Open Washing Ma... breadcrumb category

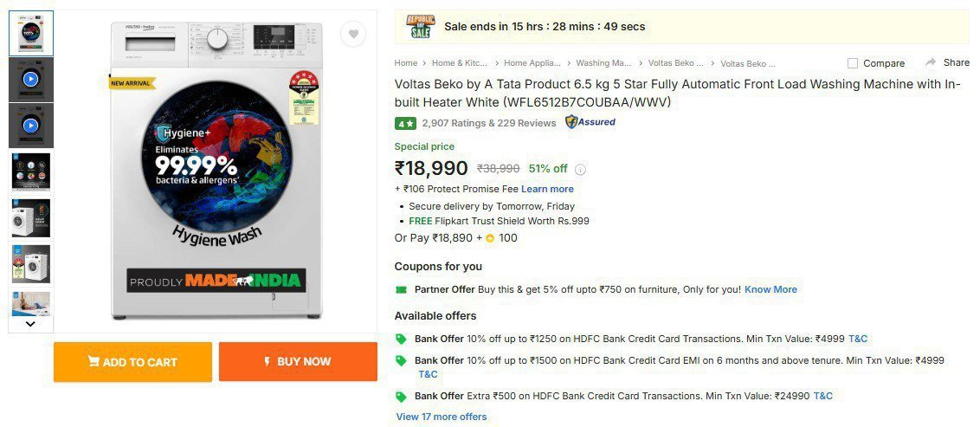click(603, 63)
